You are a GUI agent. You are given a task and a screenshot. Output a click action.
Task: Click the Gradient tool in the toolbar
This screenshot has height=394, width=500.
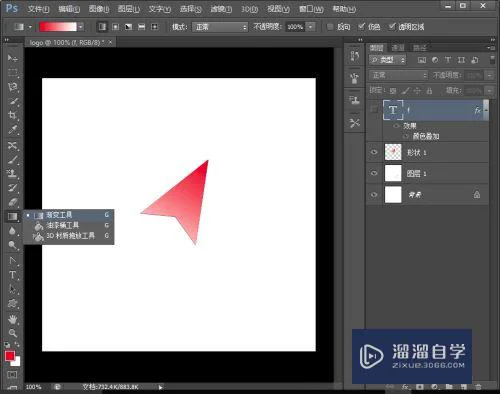[12, 216]
